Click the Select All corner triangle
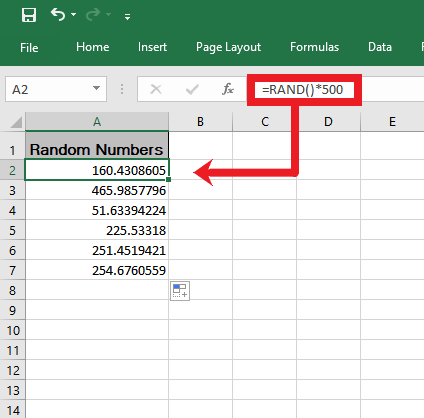 pos(16,122)
